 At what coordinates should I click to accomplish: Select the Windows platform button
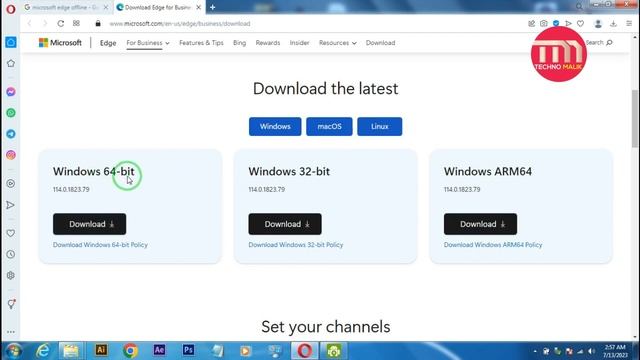tap(275, 127)
